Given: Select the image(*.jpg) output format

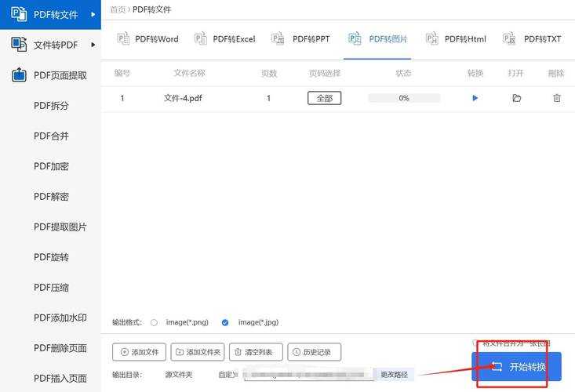Looking at the screenshot, I should (x=225, y=322).
